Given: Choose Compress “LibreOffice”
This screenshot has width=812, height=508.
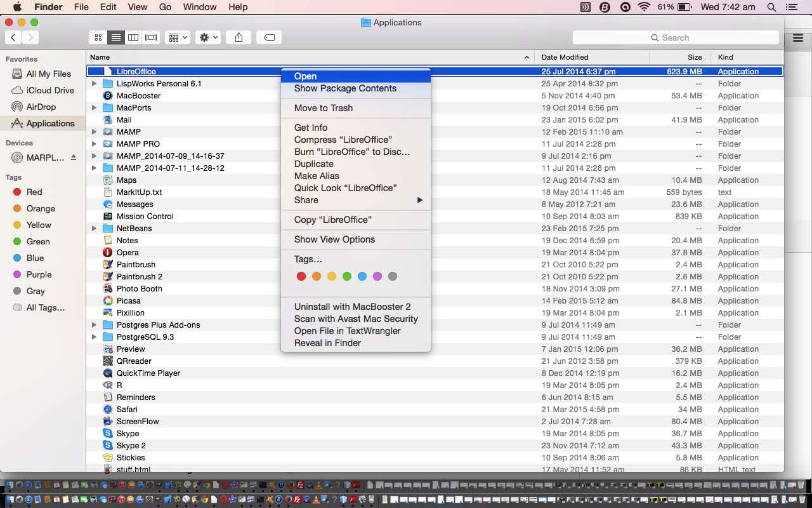Looking at the screenshot, I should tap(356, 140).
